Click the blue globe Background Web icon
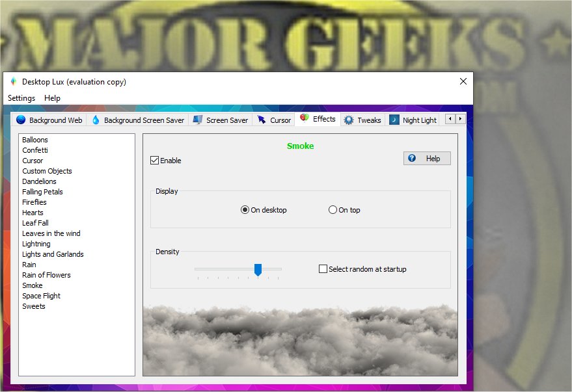 tap(21, 120)
